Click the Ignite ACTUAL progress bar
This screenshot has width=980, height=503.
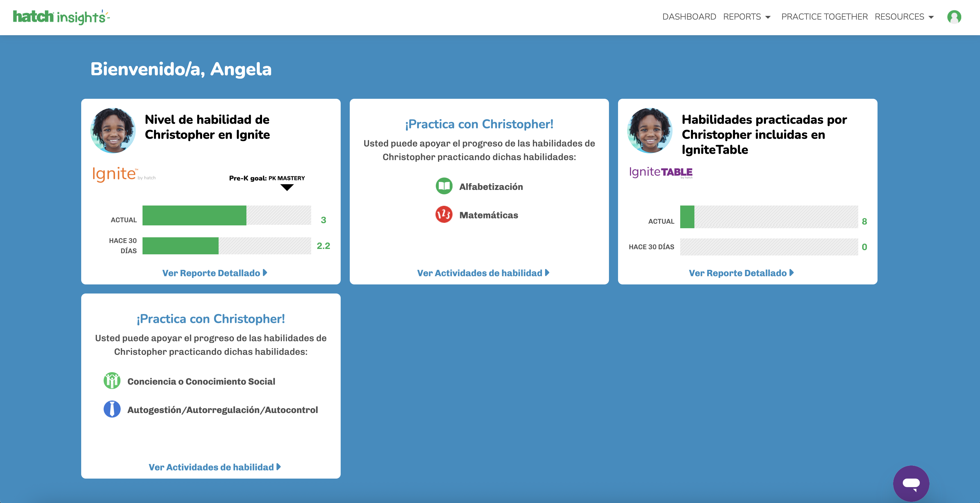(x=227, y=215)
